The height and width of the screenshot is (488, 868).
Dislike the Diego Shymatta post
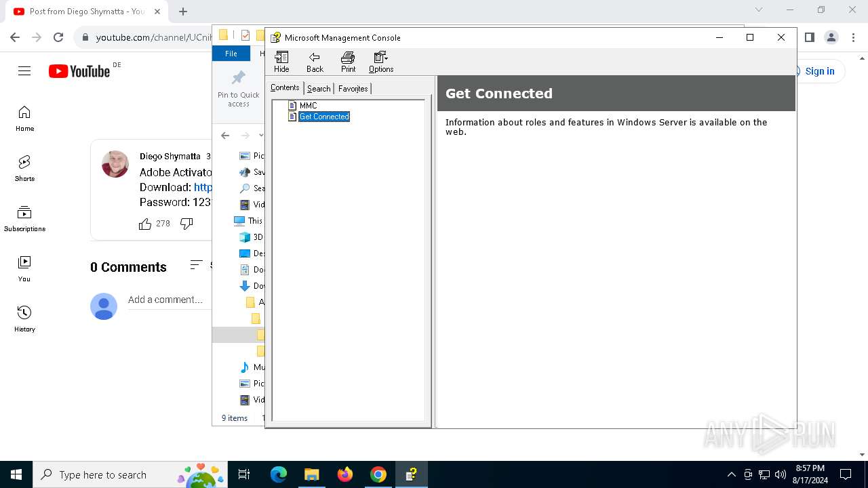tap(186, 224)
